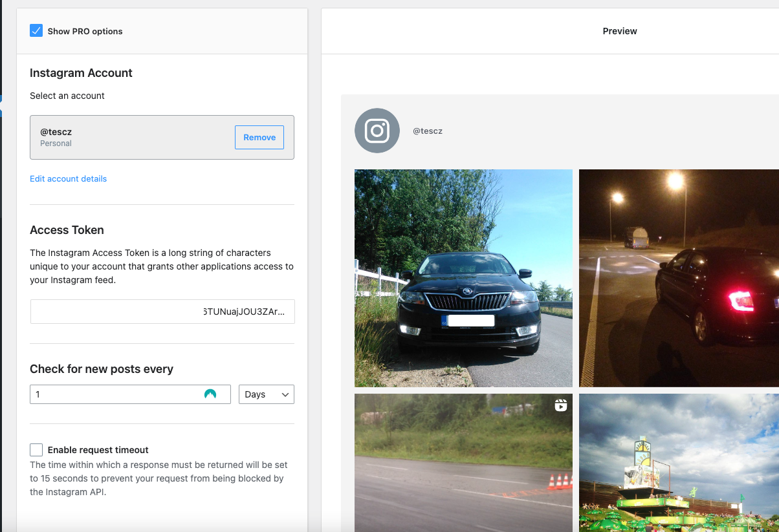Select the Preview tab header
Image resolution: width=779 pixels, height=532 pixels.
(620, 31)
